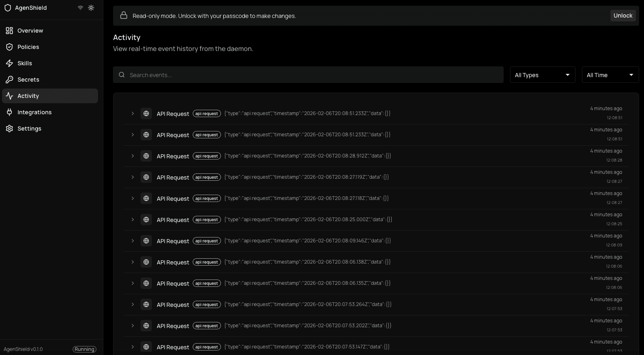Image resolution: width=644 pixels, height=355 pixels.
Task: Click globe icon of 20:08:06.138Z event
Action: [x=146, y=262]
